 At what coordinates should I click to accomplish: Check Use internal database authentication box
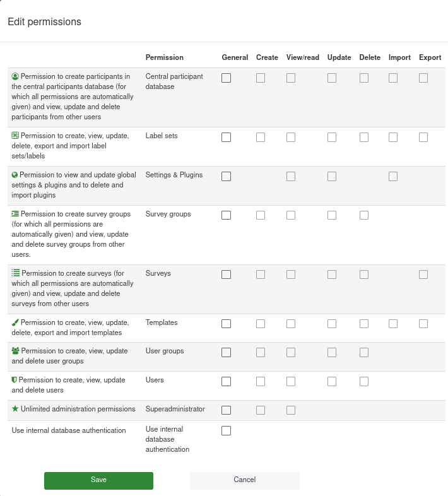[x=227, y=431]
